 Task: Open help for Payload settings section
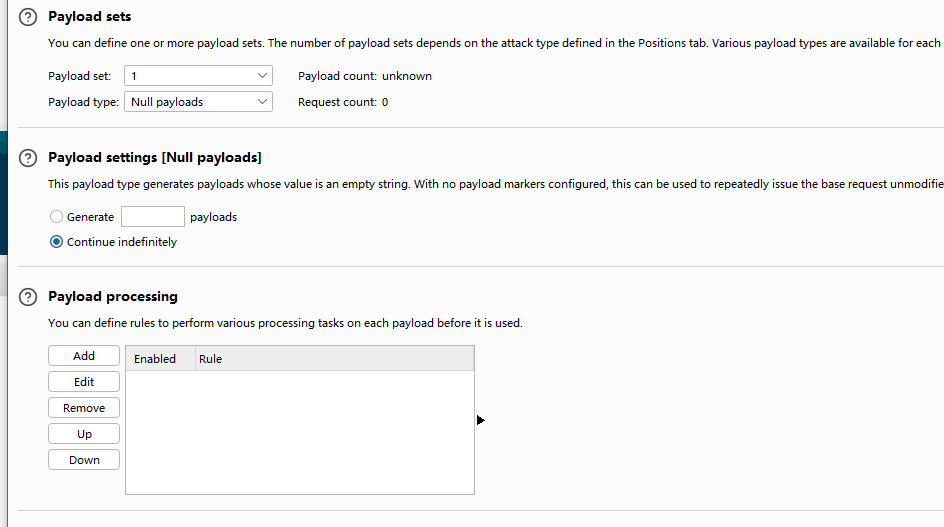click(28, 158)
